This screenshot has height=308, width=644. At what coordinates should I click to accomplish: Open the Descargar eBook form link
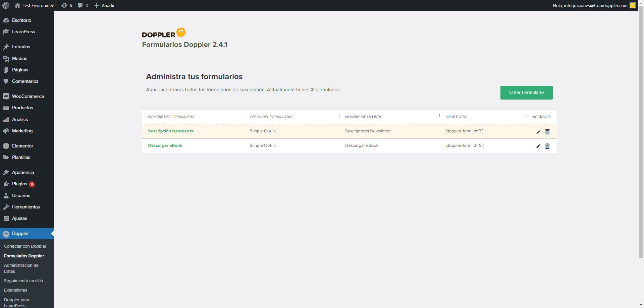click(165, 145)
